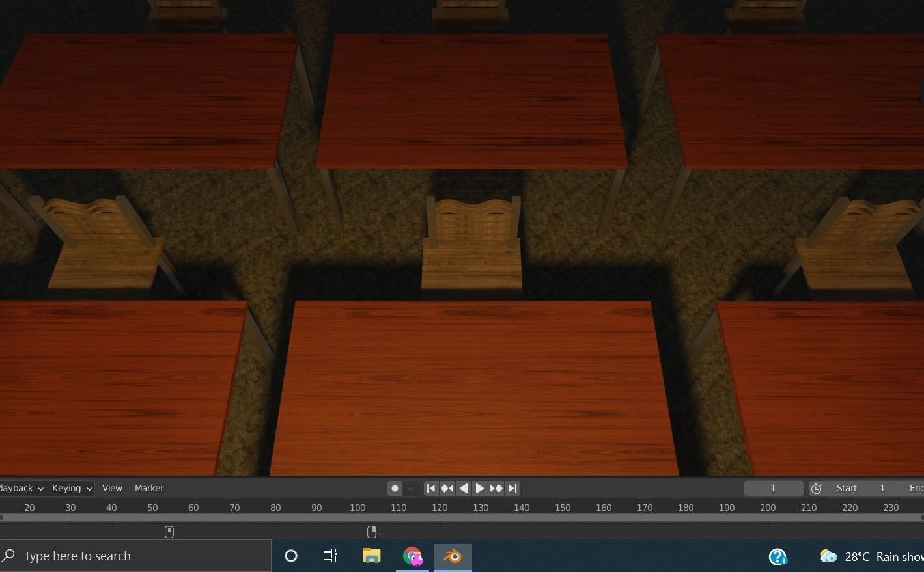Viewport: 924px width, 572px height.
Task: Click frame 120 on the timeline ruler
Action: [x=440, y=508]
